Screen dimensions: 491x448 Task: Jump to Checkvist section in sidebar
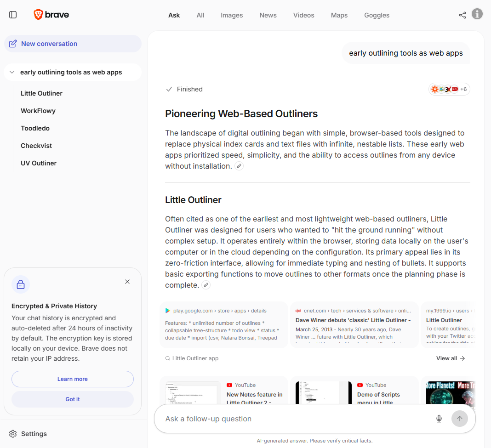[36, 146]
